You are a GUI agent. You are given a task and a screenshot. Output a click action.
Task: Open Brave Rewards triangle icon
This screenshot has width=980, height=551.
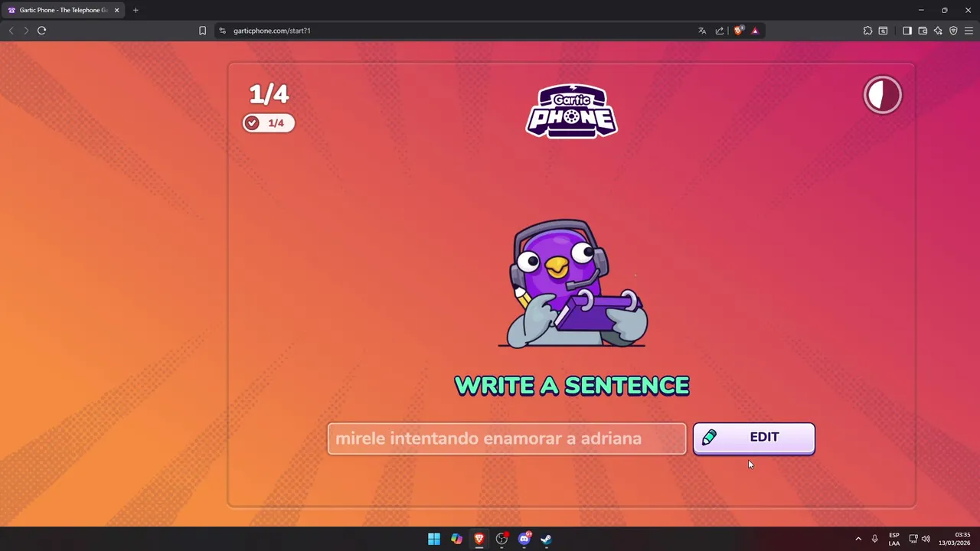(755, 31)
